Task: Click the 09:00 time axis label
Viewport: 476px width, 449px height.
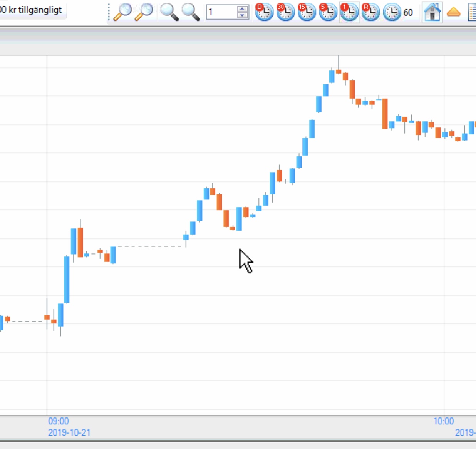Action: click(x=59, y=421)
